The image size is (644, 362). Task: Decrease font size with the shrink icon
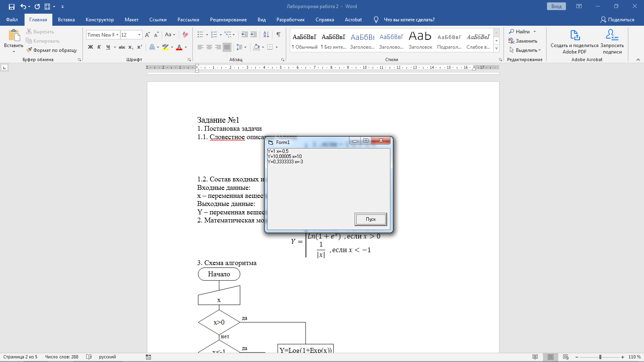pyautogui.click(x=156, y=35)
